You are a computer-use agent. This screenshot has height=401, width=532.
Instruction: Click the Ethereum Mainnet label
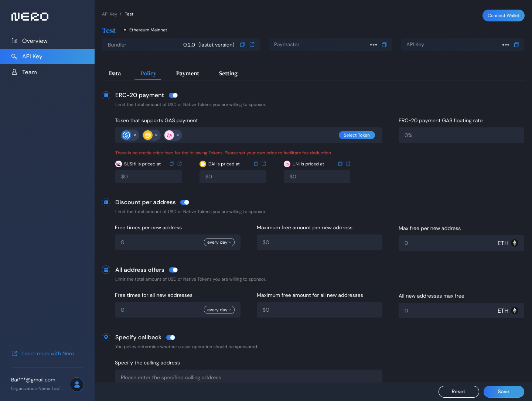pyautogui.click(x=148, y=30)
